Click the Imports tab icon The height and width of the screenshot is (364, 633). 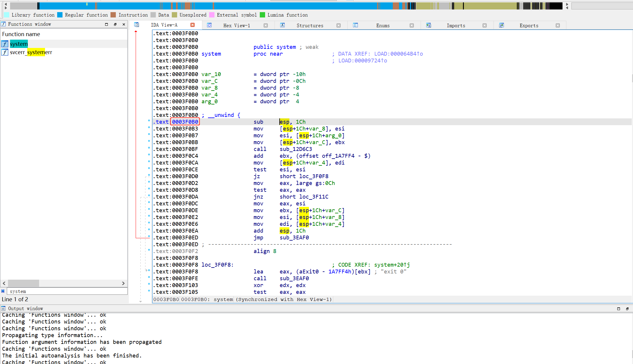click(x=428, y=25)
